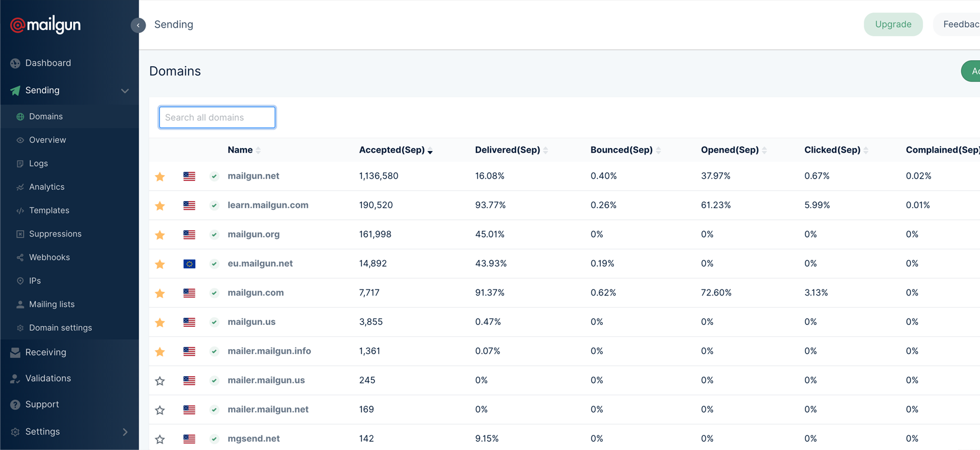
Task: Click the verified checkmark beside mailgun.org
Action: [x=214, y=235]
